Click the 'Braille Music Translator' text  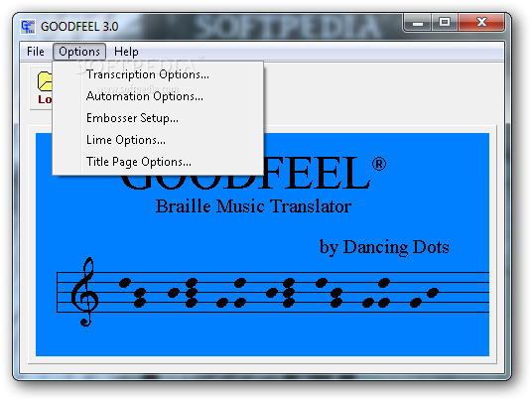253,206
